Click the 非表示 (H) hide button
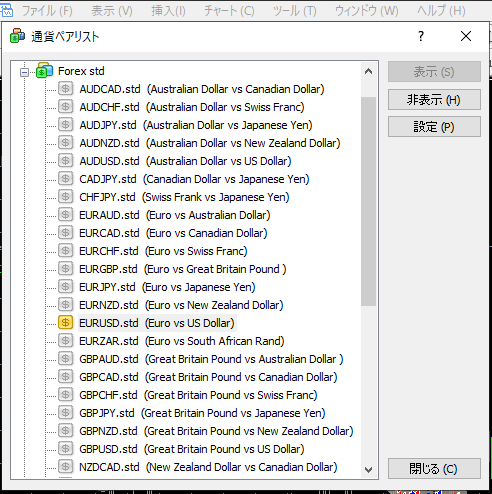Image resolution: width=492 pixels, height=494 pixels. [x=434, y=100]
